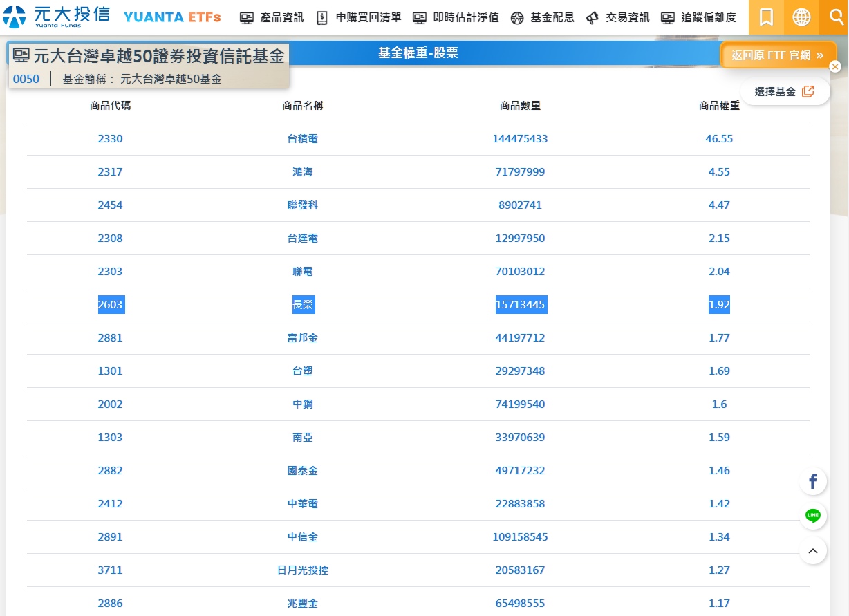Open the globe language icon
The width and height of the screenshot is (849, 616).
pos(801,17)
